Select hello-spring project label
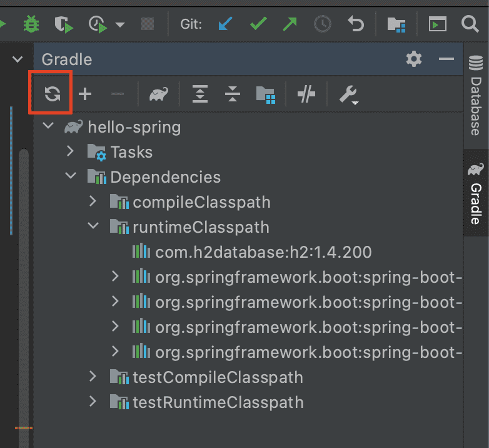 (x=134, y=127)
